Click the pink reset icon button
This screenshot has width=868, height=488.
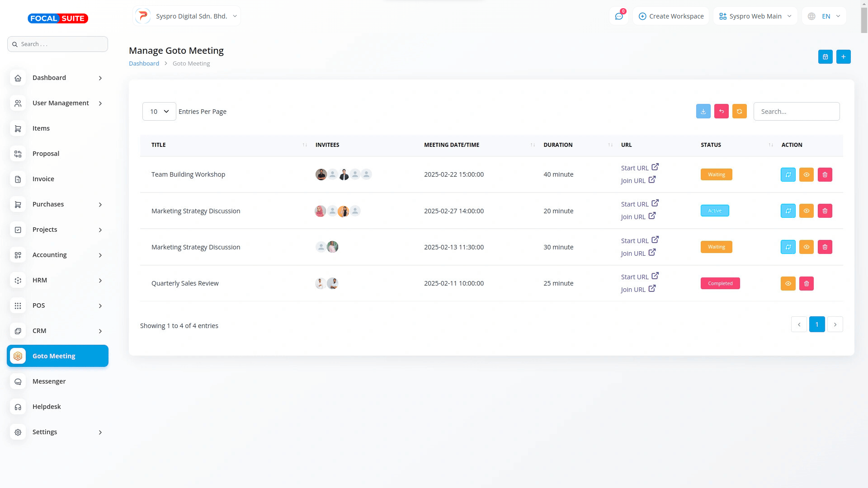[x=721, y=112]
